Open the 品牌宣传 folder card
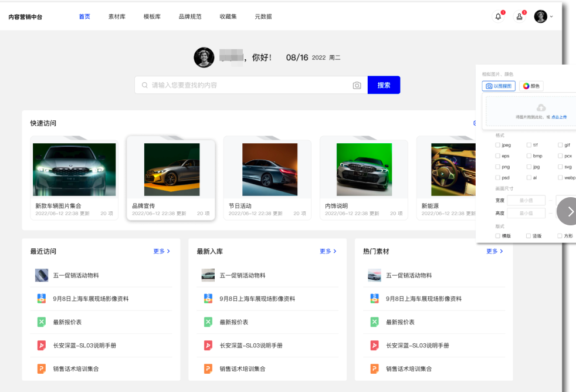 pos(171,178)
